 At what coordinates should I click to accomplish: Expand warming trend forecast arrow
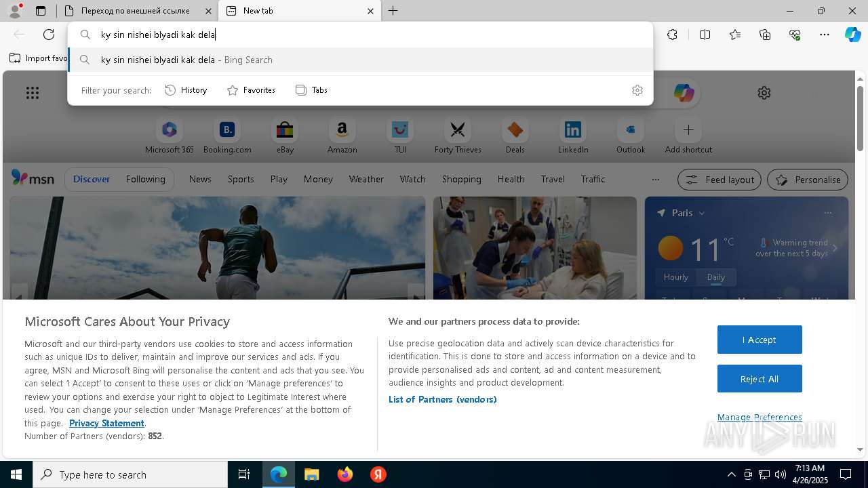pos(835,248)
